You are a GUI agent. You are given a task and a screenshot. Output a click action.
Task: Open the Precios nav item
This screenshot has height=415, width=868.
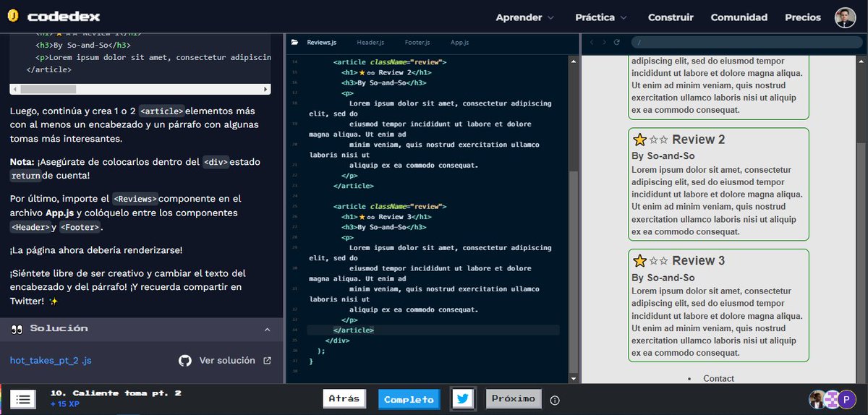coord(803,17)
